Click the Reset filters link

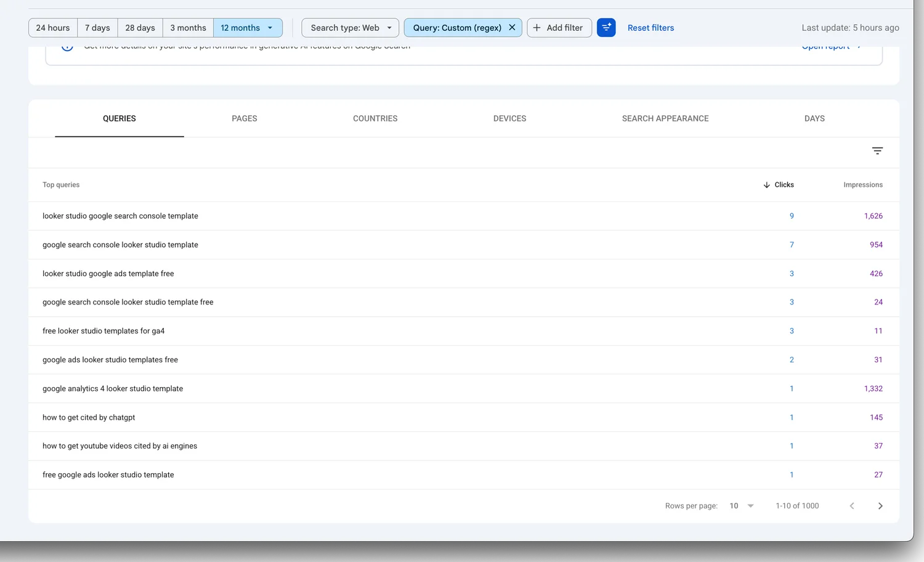[650, 28]
